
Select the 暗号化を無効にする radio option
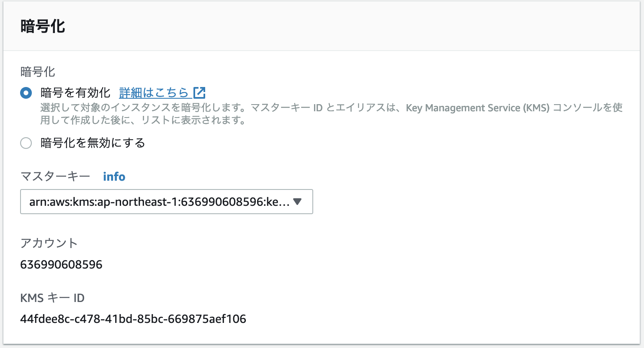pos(26,143)
